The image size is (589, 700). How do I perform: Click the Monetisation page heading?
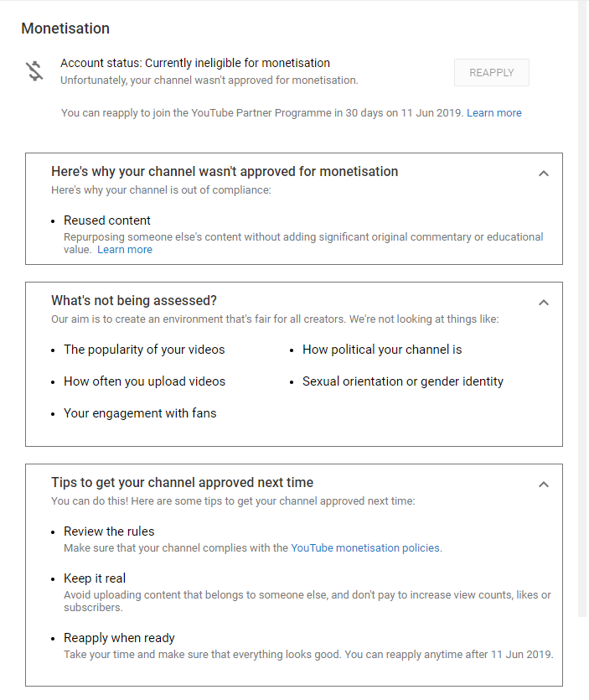coord(65,29)
